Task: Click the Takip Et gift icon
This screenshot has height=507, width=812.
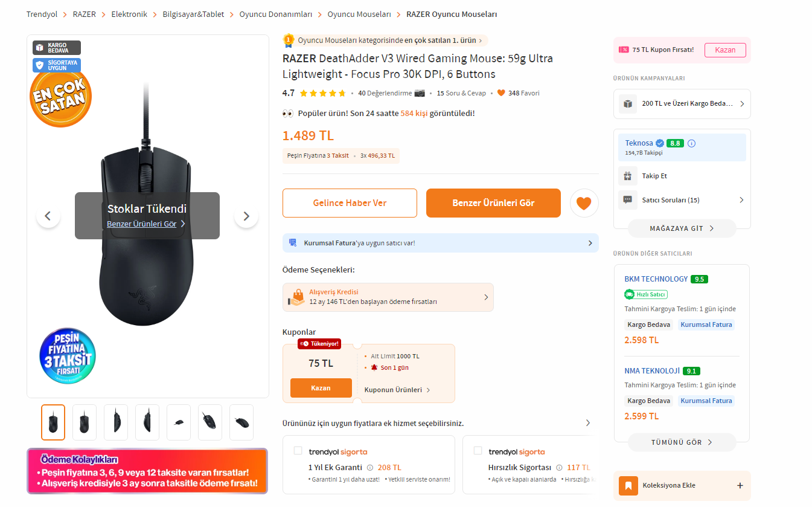Action: click(628, 176)
